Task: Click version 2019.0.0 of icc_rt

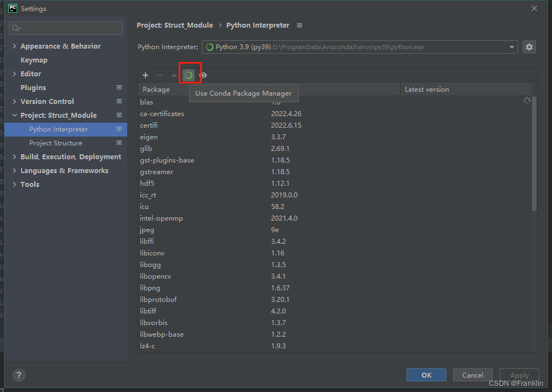Action: (x=284, y=195)
